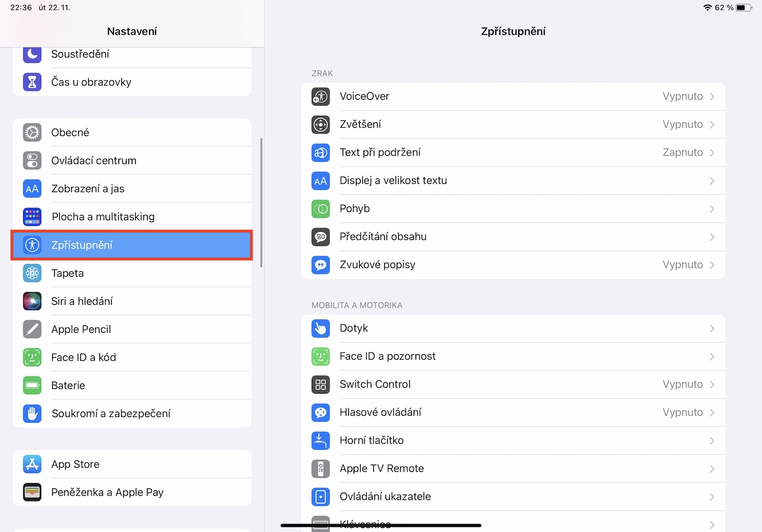Click the sidebar vertical scrollbar

point(261,202)
